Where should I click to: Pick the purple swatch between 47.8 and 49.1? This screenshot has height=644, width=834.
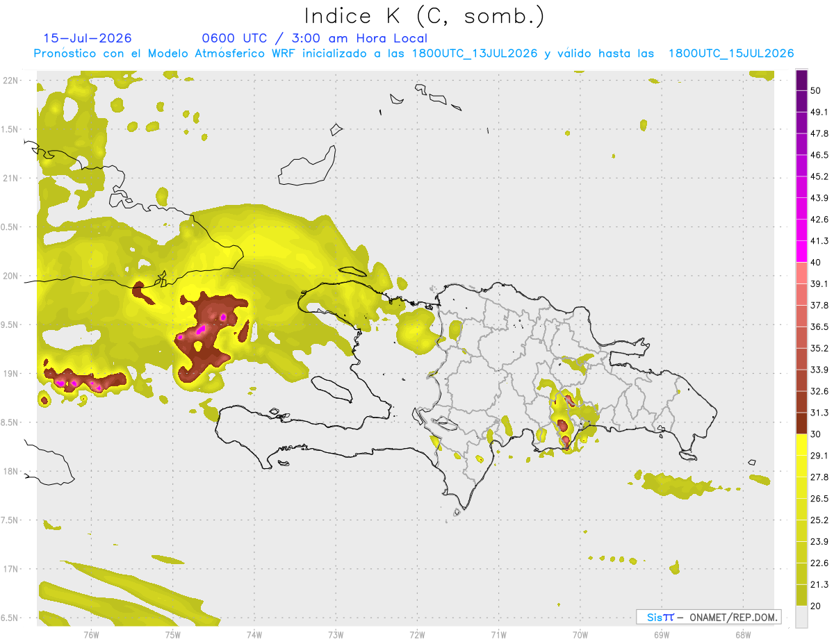coord(801,122)
